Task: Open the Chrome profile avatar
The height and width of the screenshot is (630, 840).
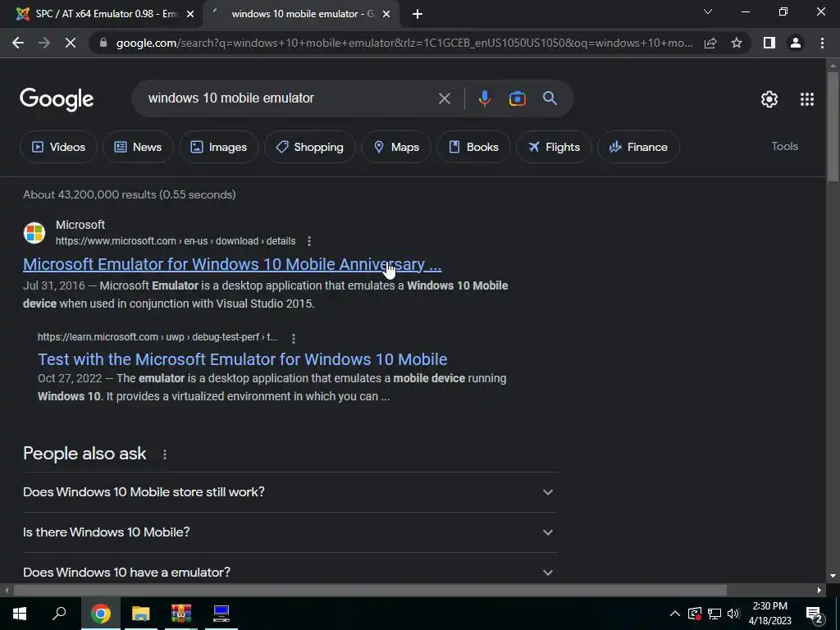Action: click(796, 43)
